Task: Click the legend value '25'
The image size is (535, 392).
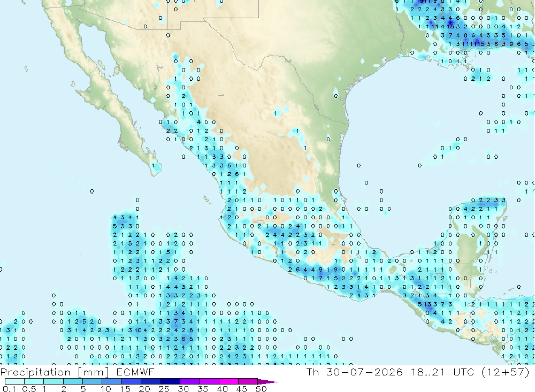Action: click(x=164, y=389)
